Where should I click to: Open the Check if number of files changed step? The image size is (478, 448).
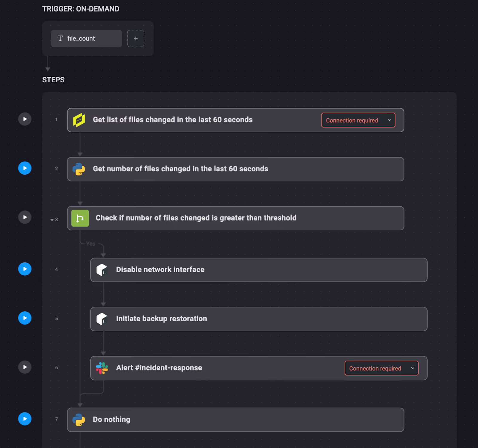click(235, 218)
